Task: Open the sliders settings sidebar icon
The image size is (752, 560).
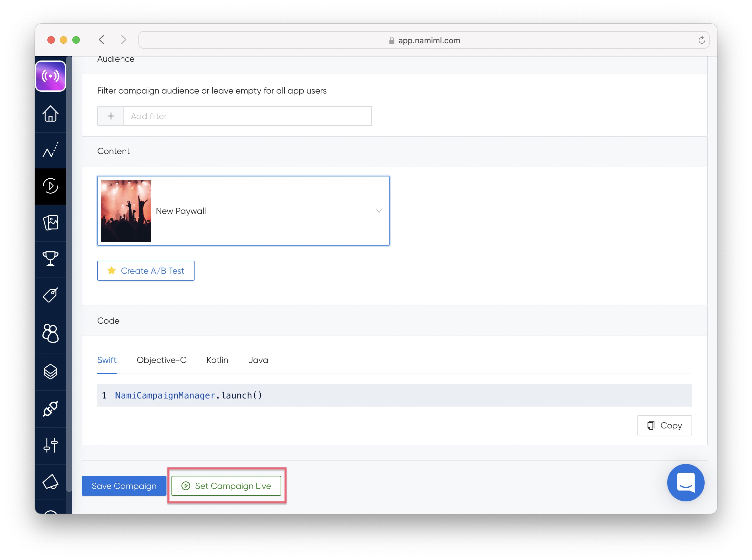Action: [x=51, y=446]
